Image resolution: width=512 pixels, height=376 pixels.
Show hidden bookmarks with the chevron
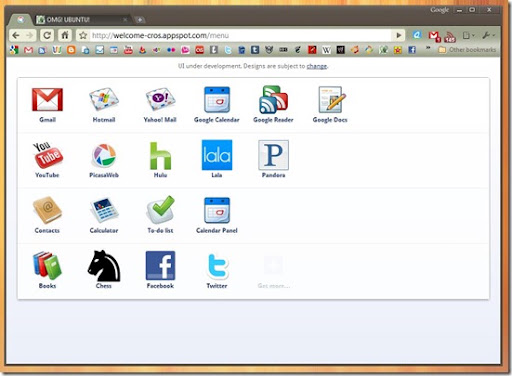pos(428,49)
